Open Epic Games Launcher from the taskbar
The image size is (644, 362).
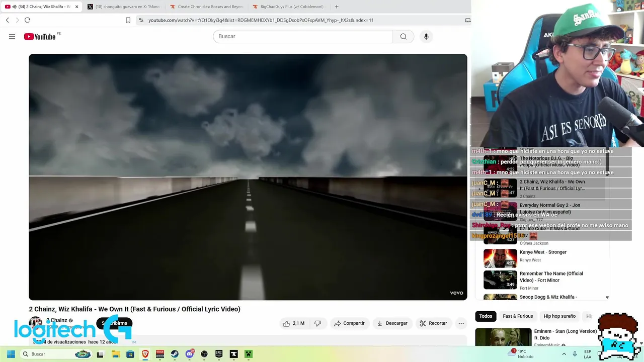[x=219, y=354]
